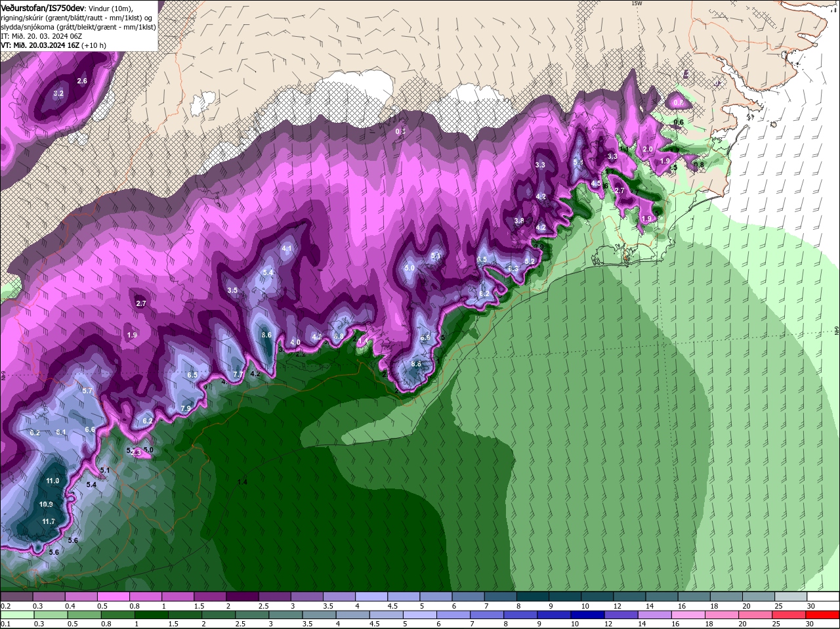Screen dimensions: 840x629
Task: Click the dark teal swatch above the 8 label in the upper scale
Action: click(534, 596)
